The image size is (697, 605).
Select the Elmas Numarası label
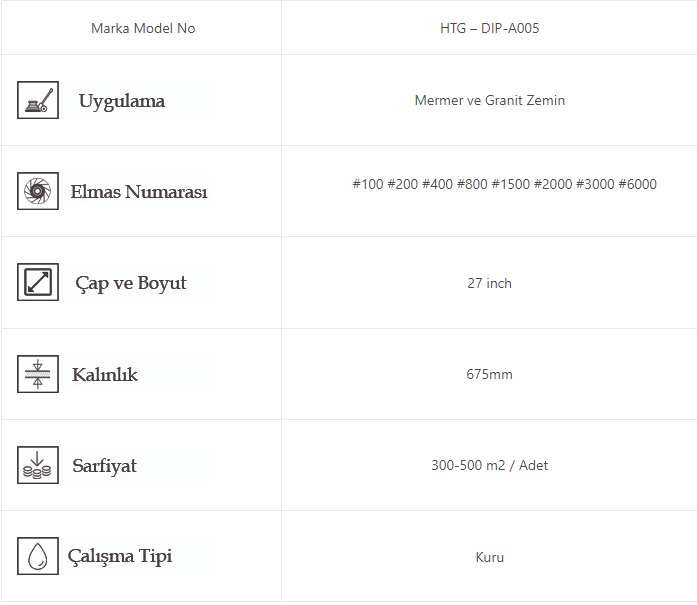tap(139, 192)
